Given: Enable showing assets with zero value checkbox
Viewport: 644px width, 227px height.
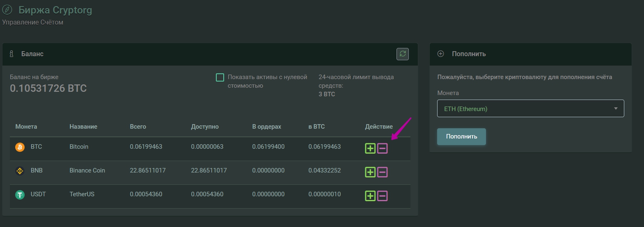Looking at the screenshot, I should [220, 77].
